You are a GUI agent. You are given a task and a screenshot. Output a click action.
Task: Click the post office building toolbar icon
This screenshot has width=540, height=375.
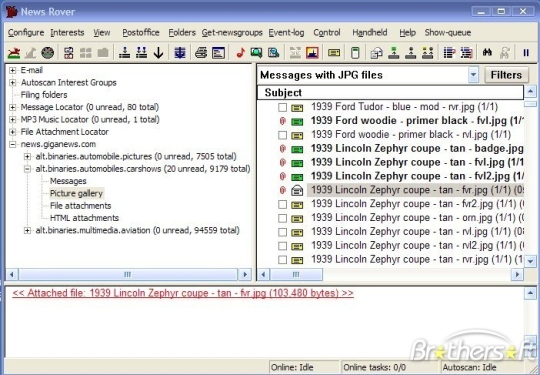tap(376, 53)
